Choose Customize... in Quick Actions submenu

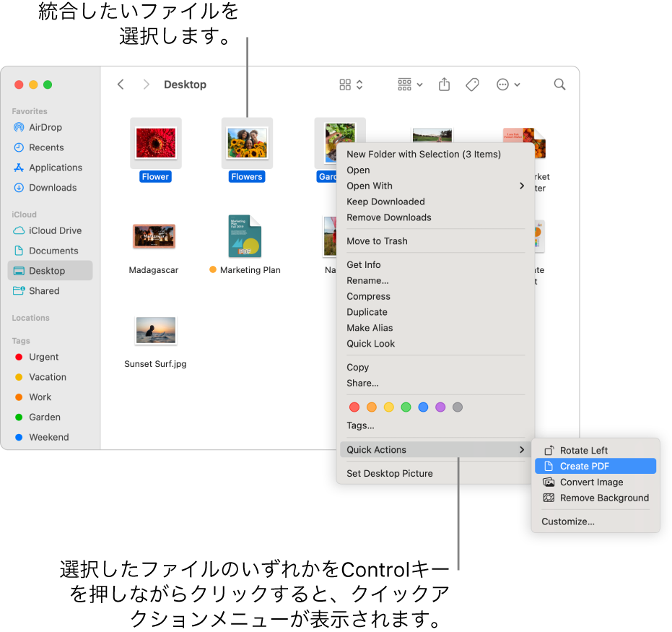pos(595,521)
